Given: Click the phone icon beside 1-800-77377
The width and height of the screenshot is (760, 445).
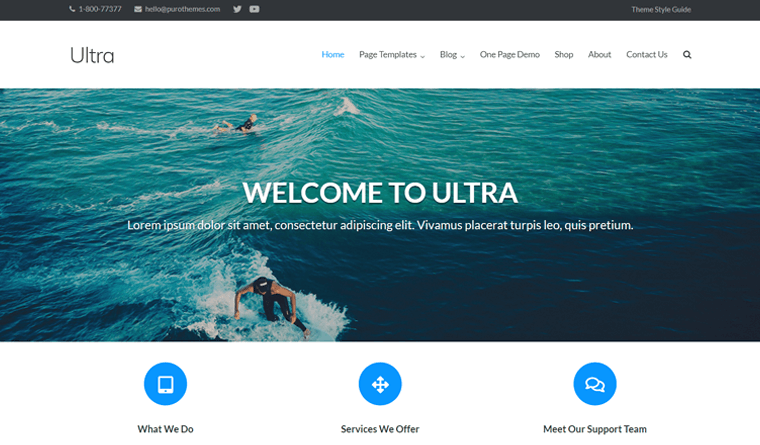Looking at the screenshot, I should pyautogui.click(x=72, y=9).
